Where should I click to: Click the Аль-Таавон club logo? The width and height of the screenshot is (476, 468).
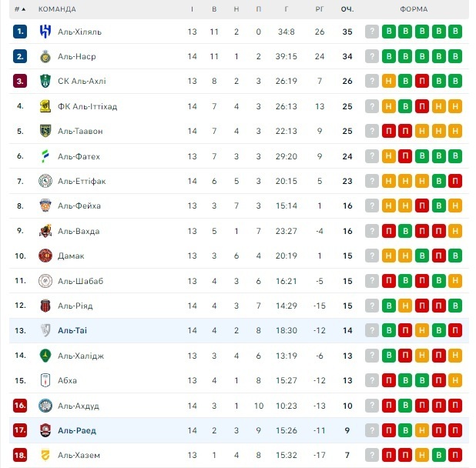pos(45,132)
